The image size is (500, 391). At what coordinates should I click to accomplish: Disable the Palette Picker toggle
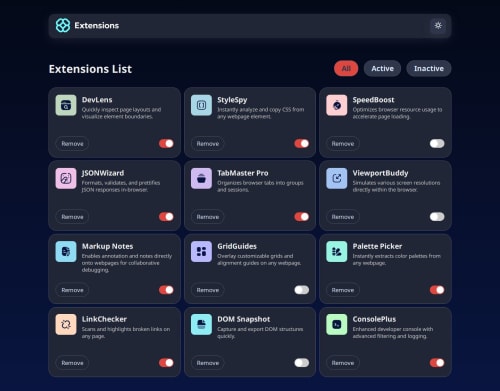pos(437,290)
